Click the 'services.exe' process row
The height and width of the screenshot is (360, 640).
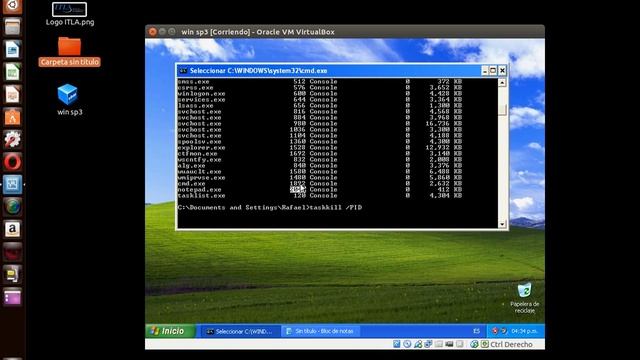click(x=320, y=99)
